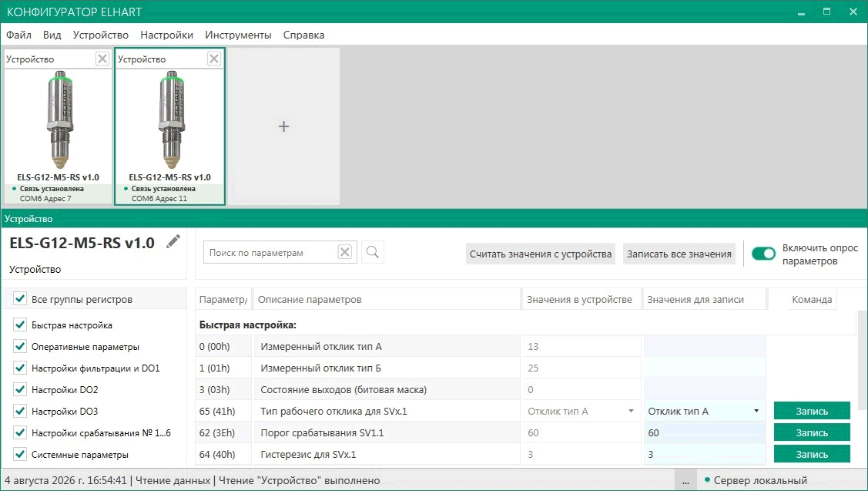
Task: Edit device name with pencil icon
Action: pos(173,241)
